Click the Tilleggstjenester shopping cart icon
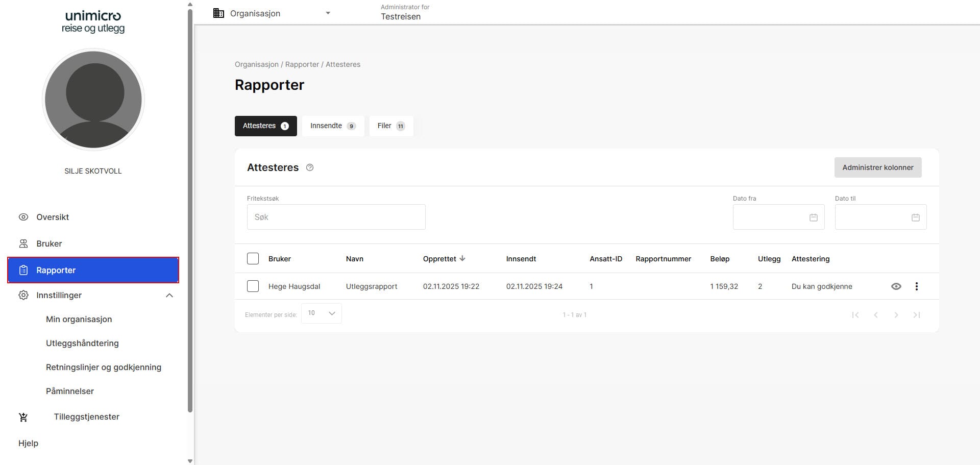The height and width of the screenshot is (465, 980). point(23,417)
